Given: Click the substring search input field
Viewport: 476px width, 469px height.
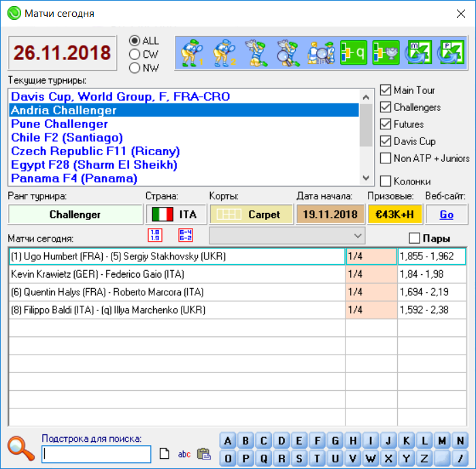Looking at the screenshot, I should tap(96, 454).
